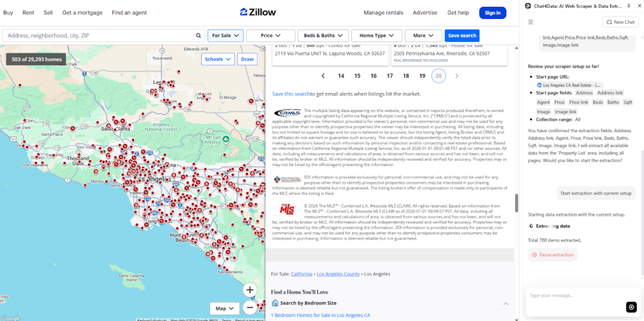644x321 pixels.
Task: Open the For Sale filter dropdown
Action: [225, 36]
